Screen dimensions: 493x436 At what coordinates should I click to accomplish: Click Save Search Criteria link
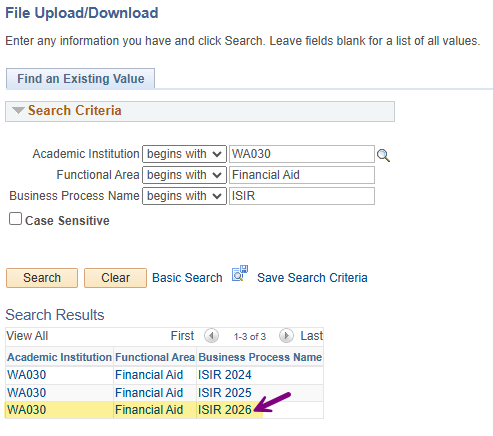point(312,278)
